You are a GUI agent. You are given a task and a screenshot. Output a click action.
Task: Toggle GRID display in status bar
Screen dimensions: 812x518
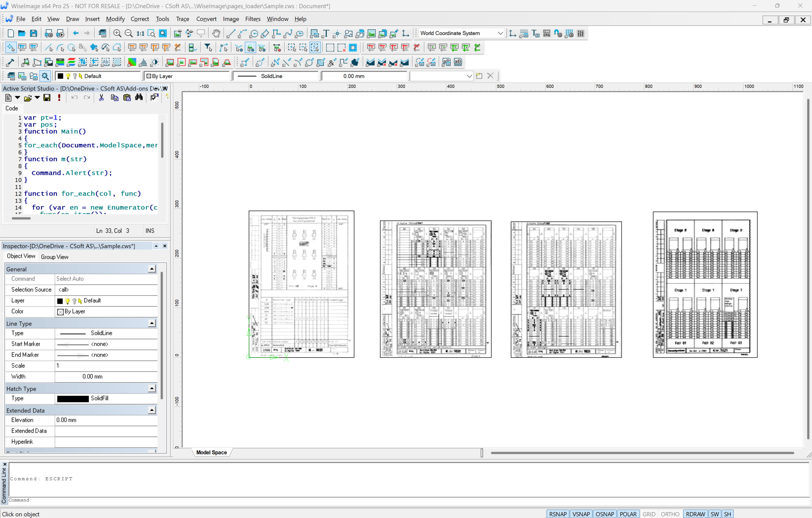pos(648,513)
